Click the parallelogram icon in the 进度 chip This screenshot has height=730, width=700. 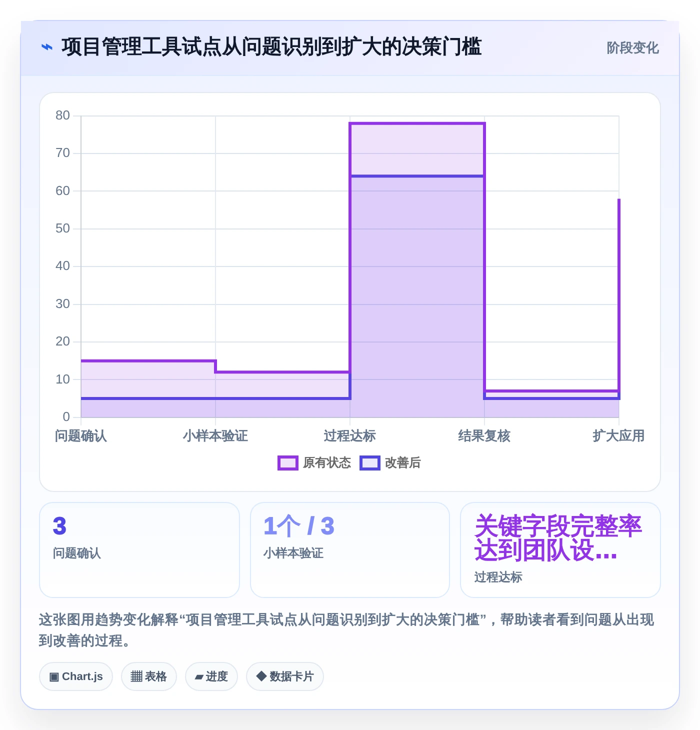click(199, 677)
